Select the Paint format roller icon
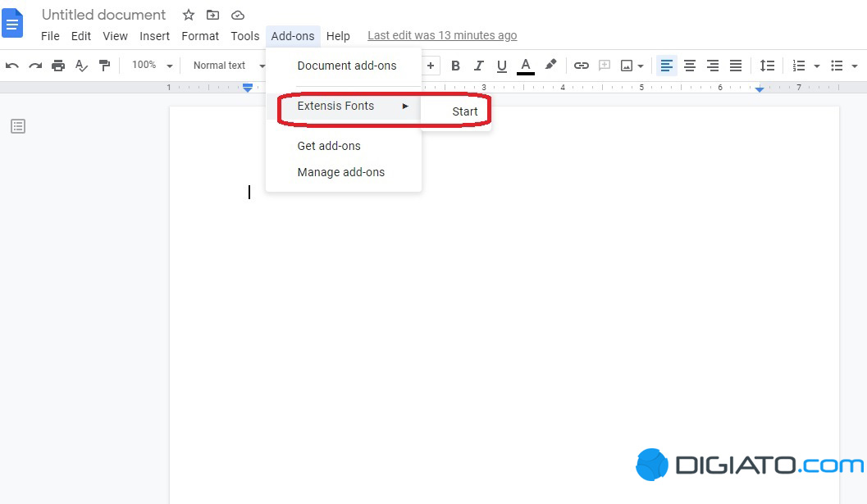 pyautogui.click(x=104, y=66)
